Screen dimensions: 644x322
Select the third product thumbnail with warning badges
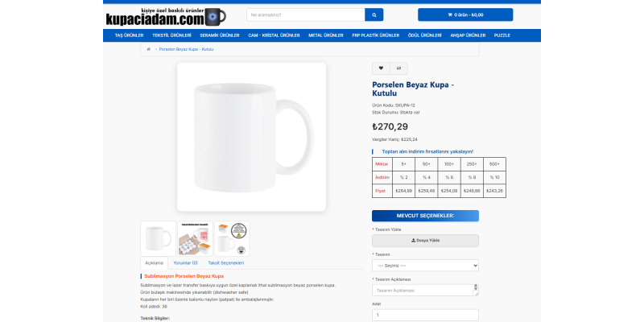(232, 238)
